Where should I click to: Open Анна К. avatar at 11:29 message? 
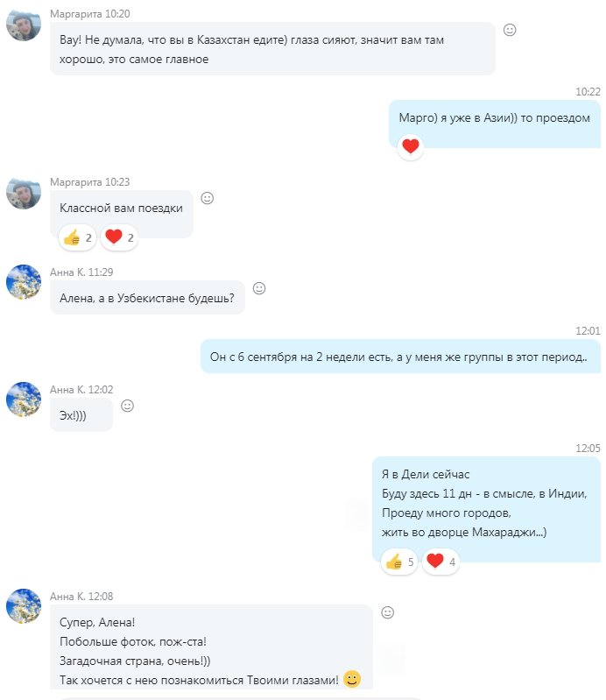(x=24, y=282)
